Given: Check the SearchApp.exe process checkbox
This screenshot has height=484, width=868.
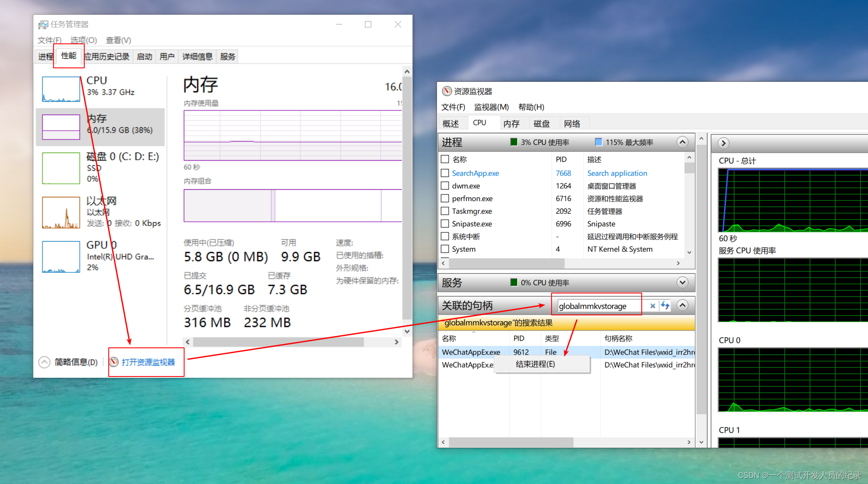Looking at the screenshot, I should [445, 173].
